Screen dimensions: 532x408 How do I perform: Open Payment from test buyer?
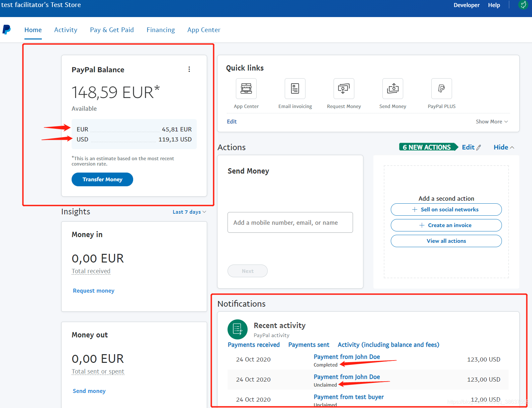(x=349, y=397)
